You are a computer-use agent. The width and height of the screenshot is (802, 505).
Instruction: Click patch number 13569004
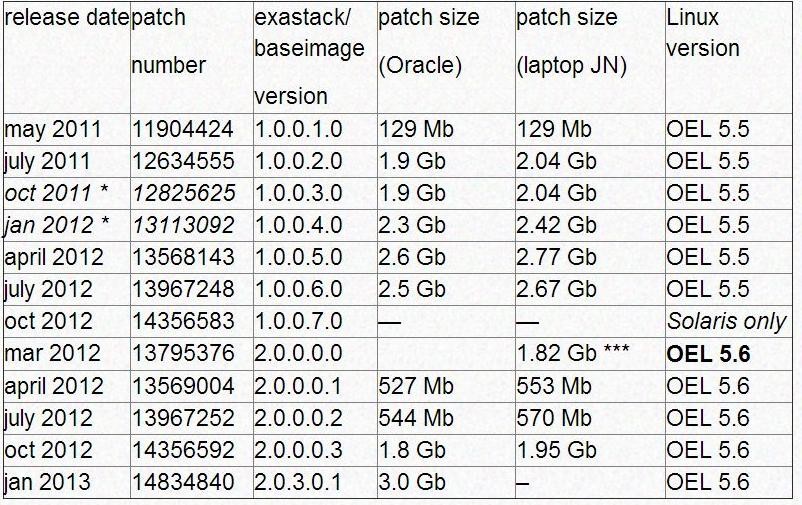(x=183, y=386)
